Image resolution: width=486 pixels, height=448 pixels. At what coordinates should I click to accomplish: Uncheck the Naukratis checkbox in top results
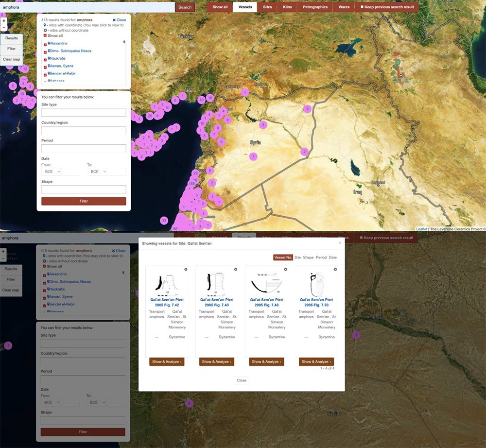(x=45, y=59)
